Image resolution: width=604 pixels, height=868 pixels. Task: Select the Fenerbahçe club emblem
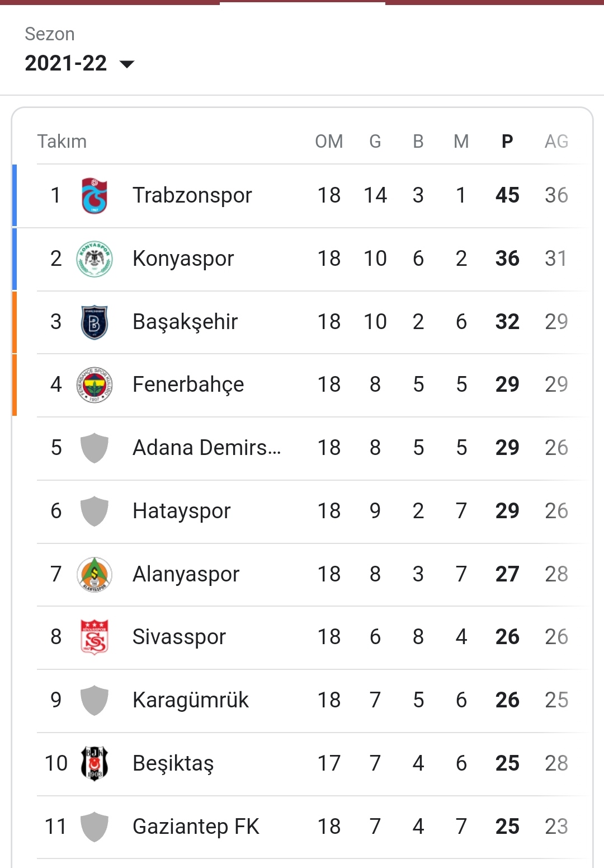point(95,385)
